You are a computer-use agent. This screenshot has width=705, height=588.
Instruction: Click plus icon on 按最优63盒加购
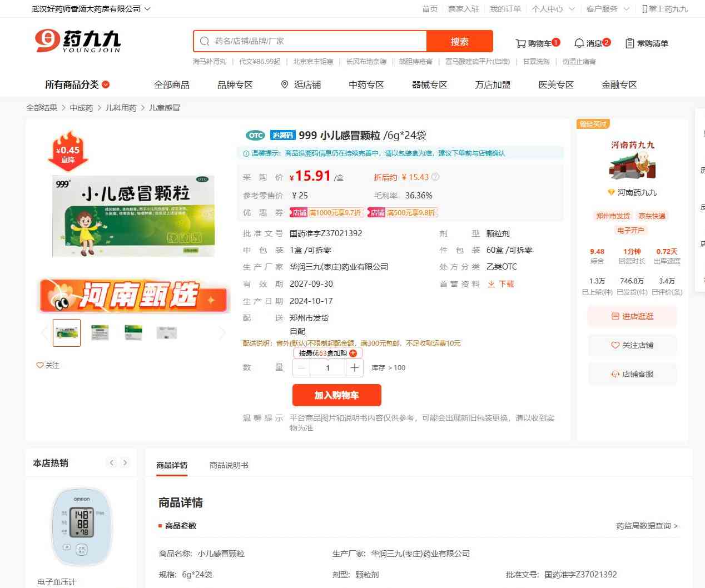pyautogui.click(x=353, y=353)
